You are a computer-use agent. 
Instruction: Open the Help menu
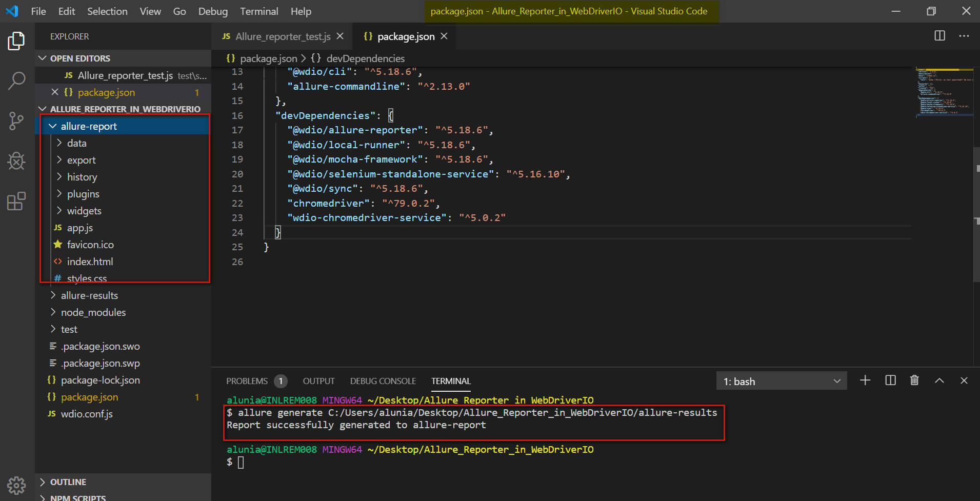(301, 11)
